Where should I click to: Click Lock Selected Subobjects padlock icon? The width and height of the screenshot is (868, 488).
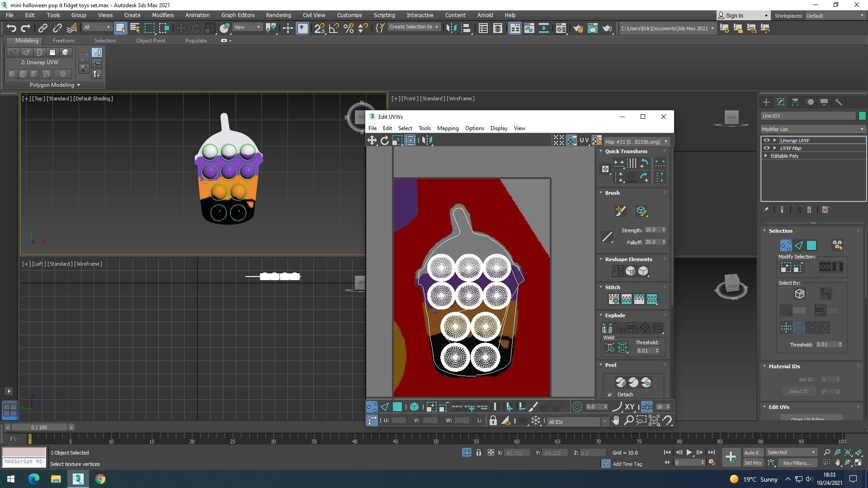pos(493,421)
